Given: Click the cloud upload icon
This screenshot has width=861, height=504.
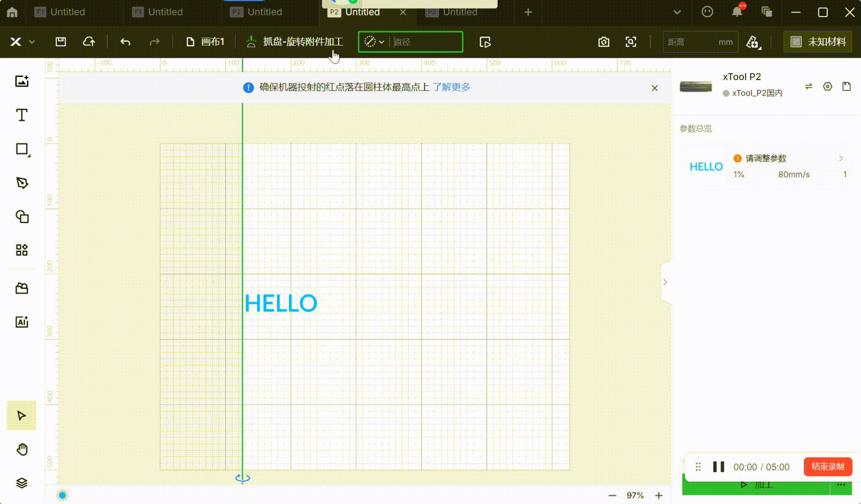Looking at the screenshot, I should tap(89, 42).
